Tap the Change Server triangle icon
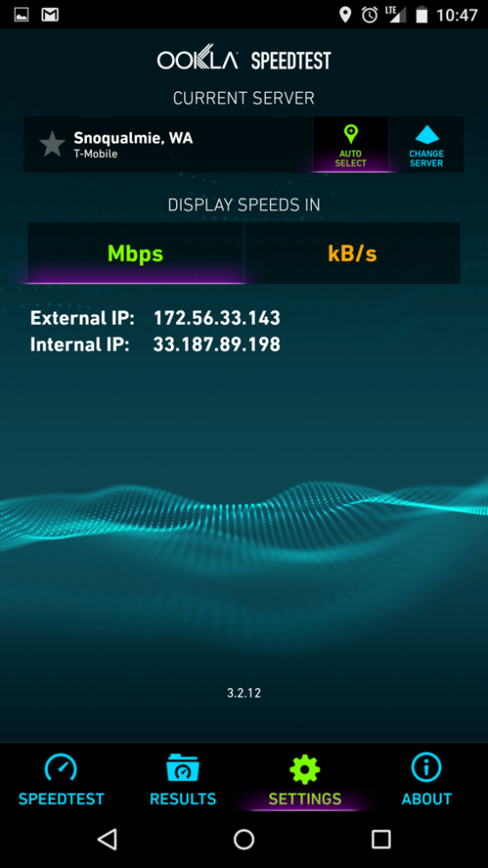This screenshot has height=868, width=488. [427, 135]
